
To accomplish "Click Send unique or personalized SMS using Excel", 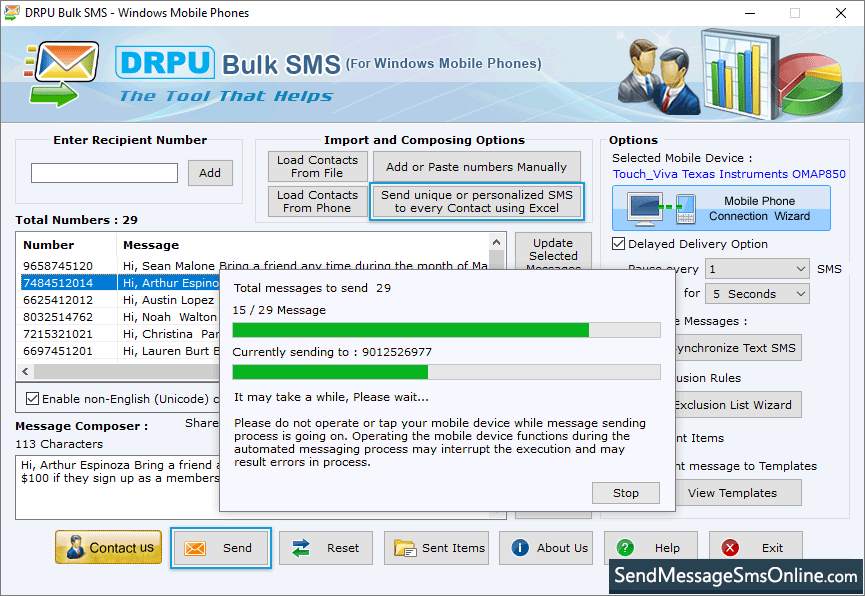I will [477, 201].
